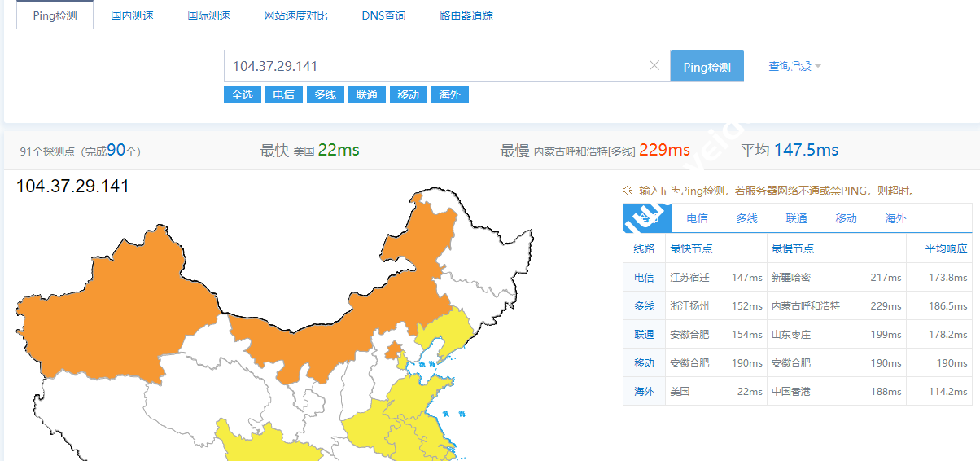Click 美国 fastest node cell in table
This screenshot has width=980, height=461.
click(x=680, y=392)
